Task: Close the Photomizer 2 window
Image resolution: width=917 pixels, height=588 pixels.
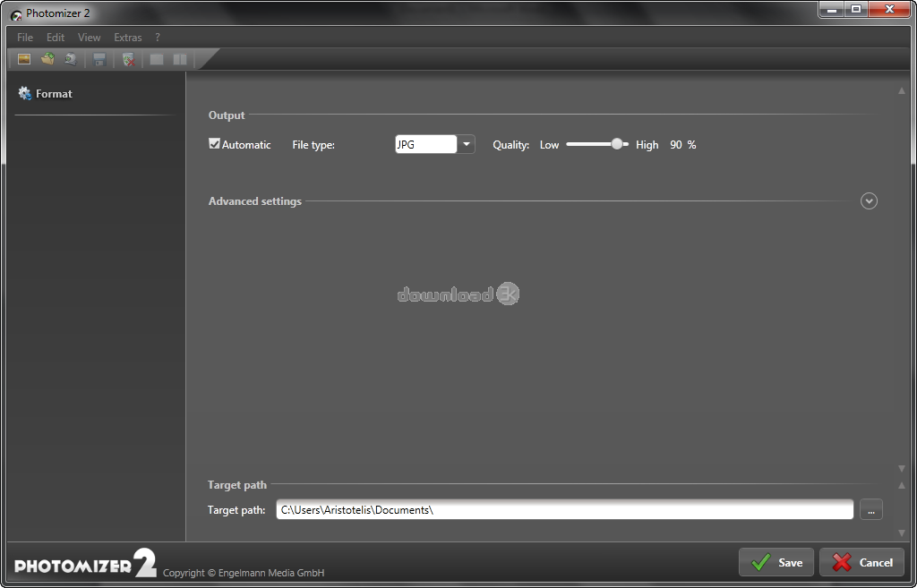Action: pos(889,9)
